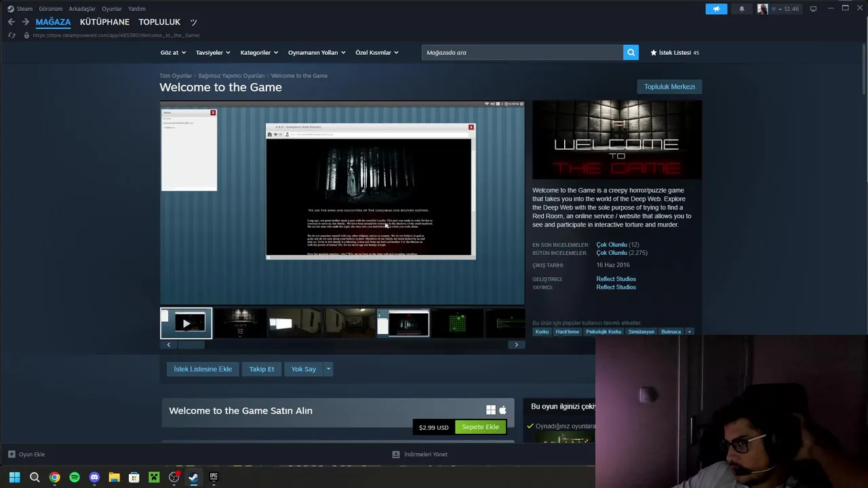The image size is (868, 488).
Task: Open Spotify from the taskbar
Action: [75, 477]
